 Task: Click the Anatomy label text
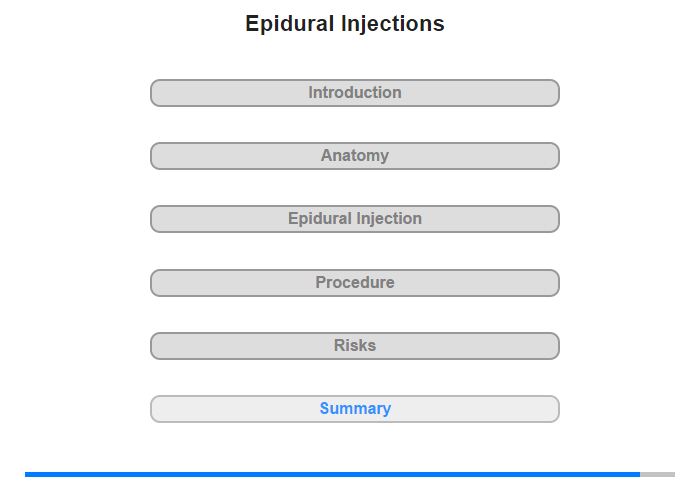pos(355,156)
